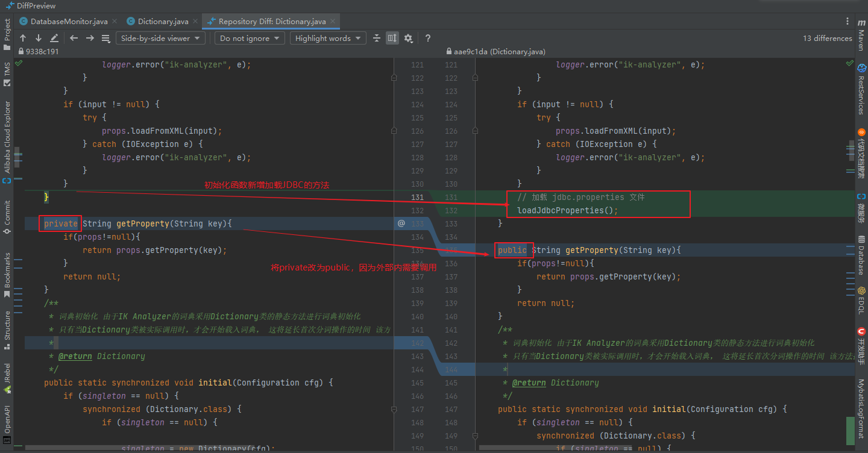Toggle synchronize scrolling icon
The width and height of the screenshot is (868, 453).
coord(392,38)
